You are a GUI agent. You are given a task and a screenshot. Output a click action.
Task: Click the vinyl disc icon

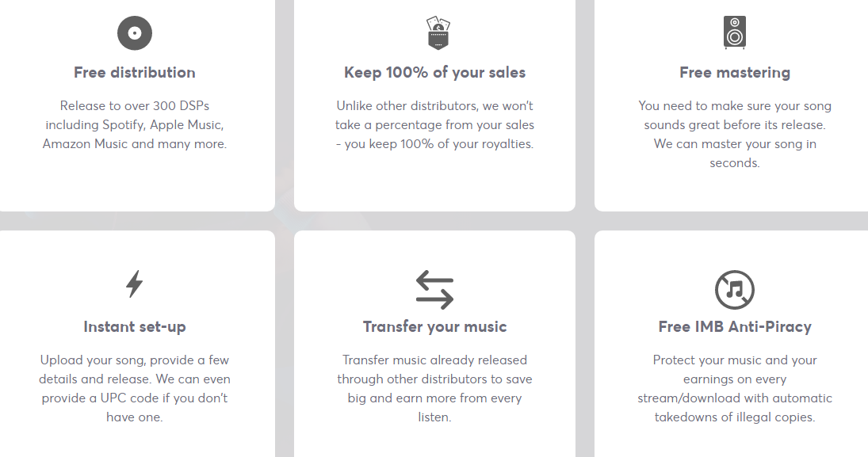tap(135, 33)
